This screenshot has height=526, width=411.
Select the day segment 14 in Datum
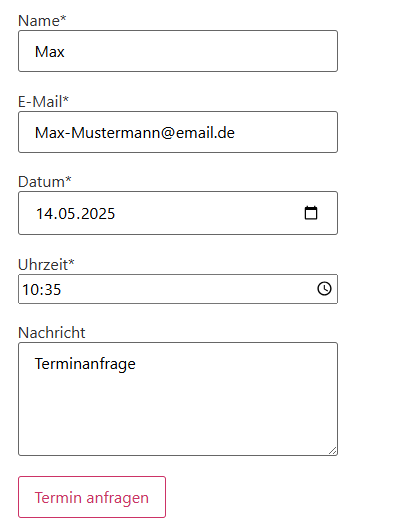[x=45, y=214]
